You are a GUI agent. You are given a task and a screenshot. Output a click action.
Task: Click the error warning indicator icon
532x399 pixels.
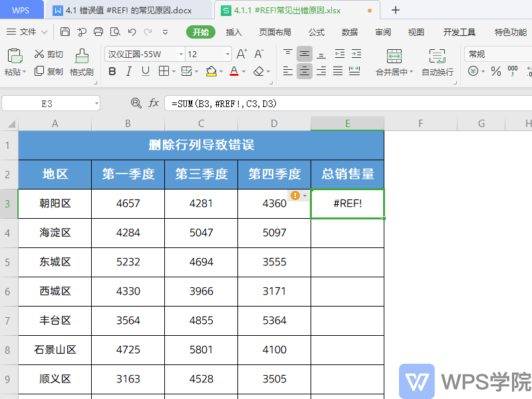pos(295,196)
